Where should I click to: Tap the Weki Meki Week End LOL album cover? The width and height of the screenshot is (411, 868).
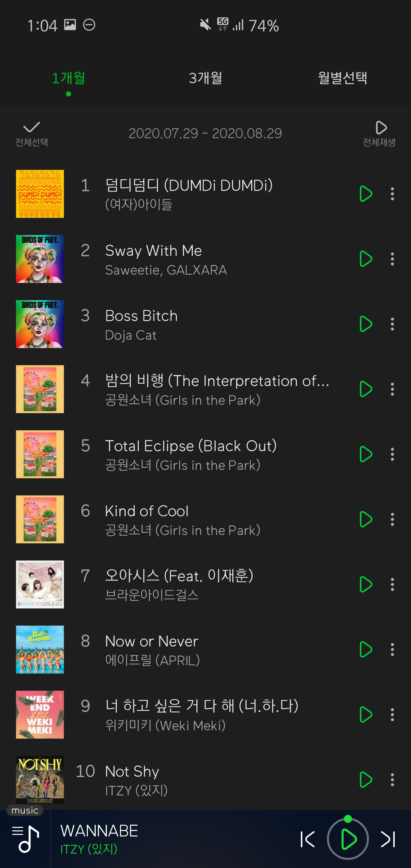coord(40,714)
